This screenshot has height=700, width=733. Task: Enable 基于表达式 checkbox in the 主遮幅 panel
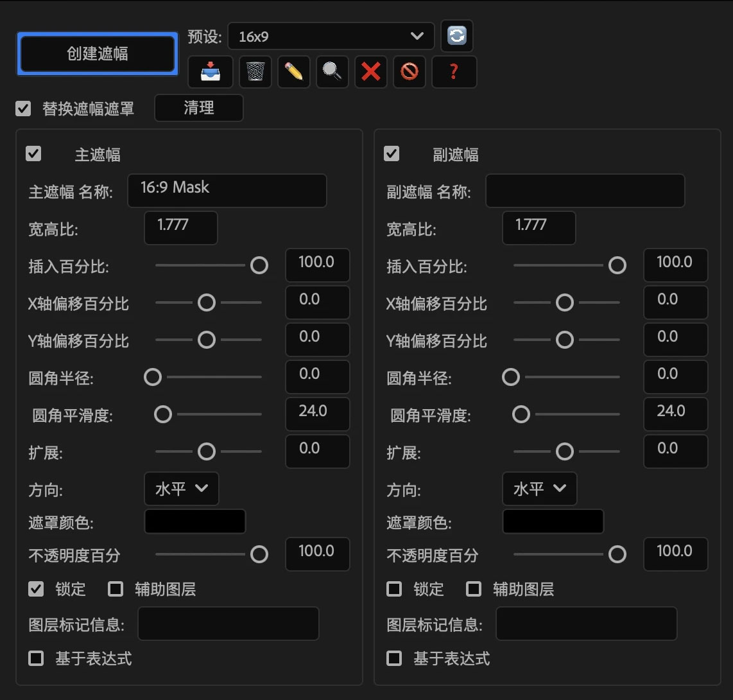pos(36,658)
